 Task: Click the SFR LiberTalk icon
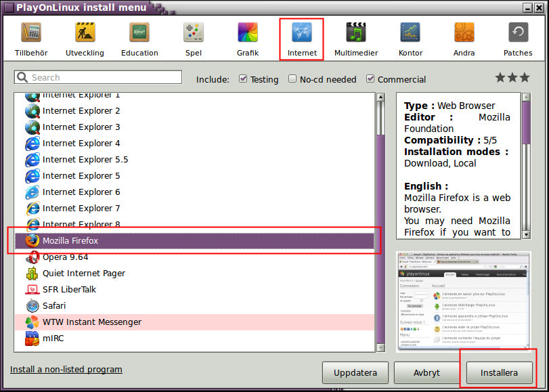coord(32,290)
